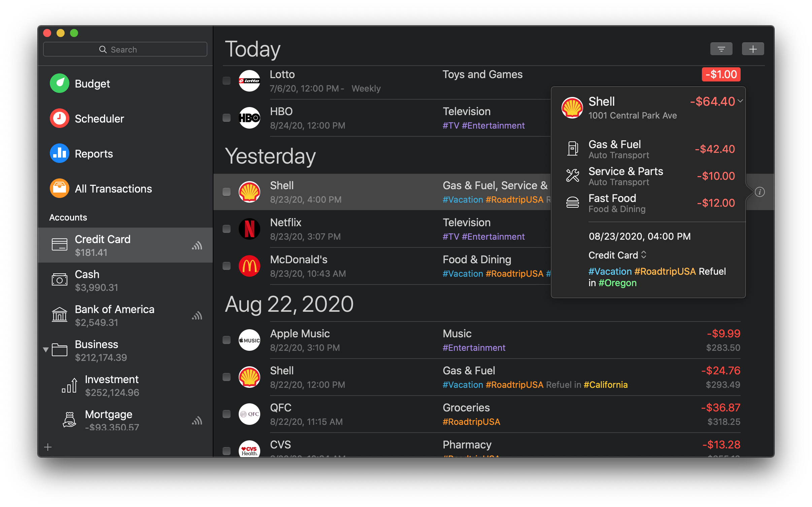Check the Shell 8/23/20 transaction checkbox
This screenshot has width=812, height=507.
(x=227, y=192)
